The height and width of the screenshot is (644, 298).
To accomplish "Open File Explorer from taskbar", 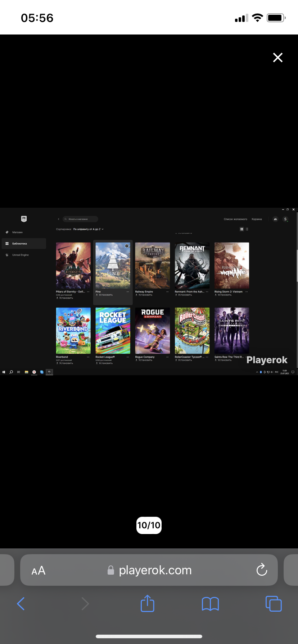I will pos(26,372).
